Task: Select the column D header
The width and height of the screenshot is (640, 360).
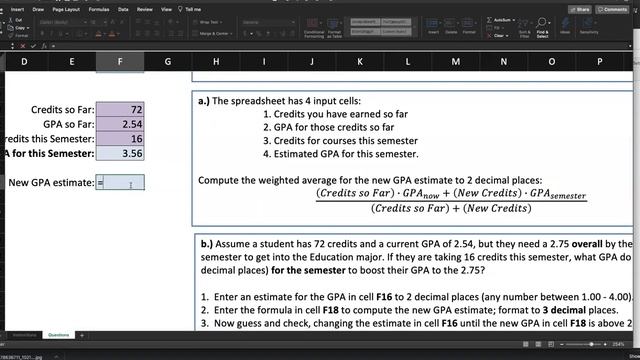Action: [24, 62]
